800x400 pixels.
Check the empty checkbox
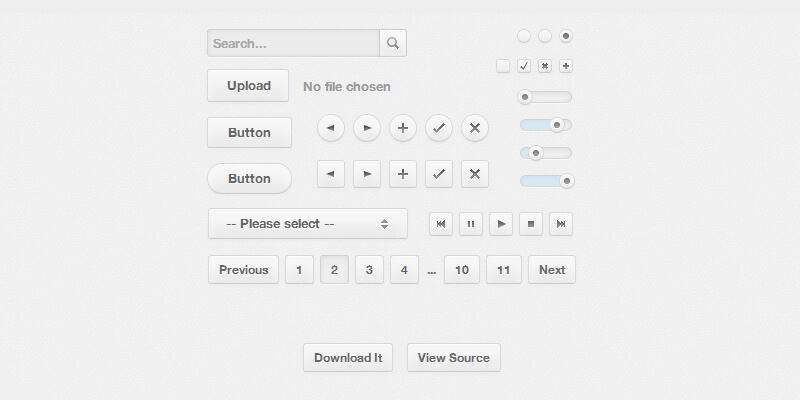[x=503, y=66]
